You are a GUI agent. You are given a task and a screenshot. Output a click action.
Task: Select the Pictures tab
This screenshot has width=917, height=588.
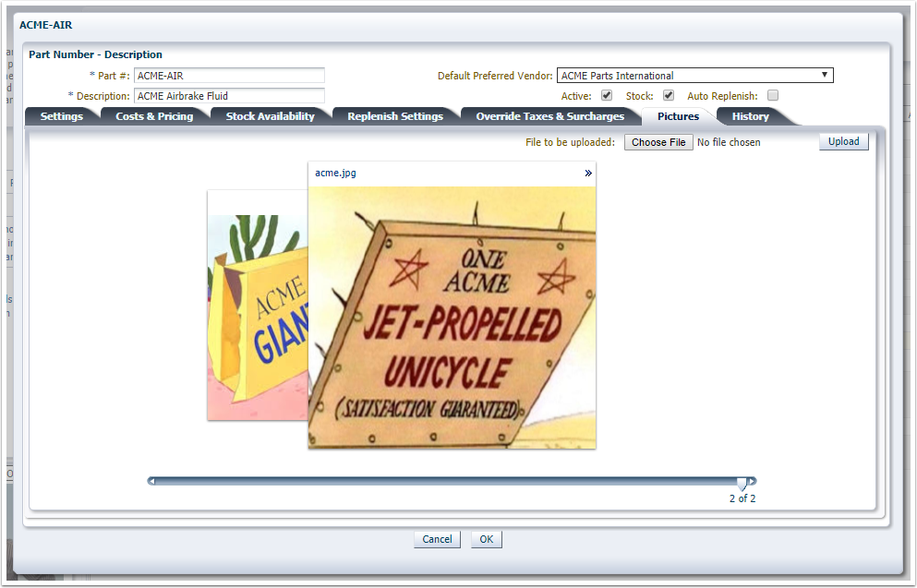(x=678, y=116)
